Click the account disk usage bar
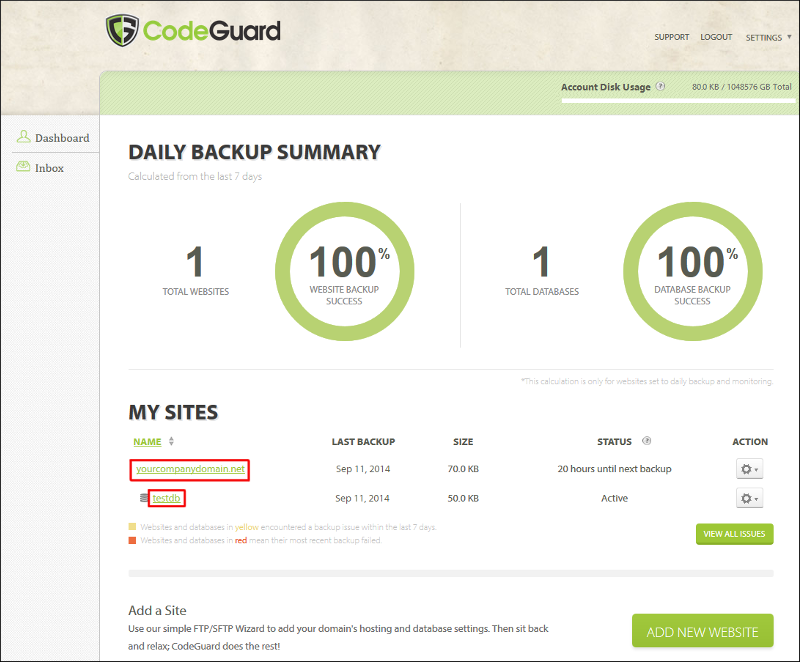This screenshot has width=800, height=662. (x=676, y=101)
